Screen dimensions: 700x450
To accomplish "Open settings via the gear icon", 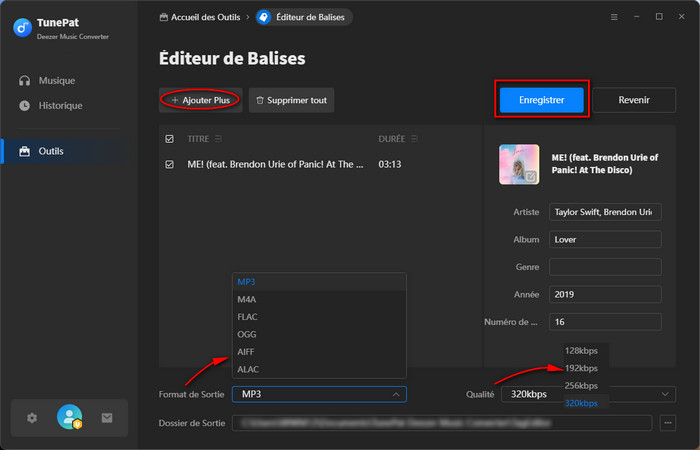I will tap(32, 418).
